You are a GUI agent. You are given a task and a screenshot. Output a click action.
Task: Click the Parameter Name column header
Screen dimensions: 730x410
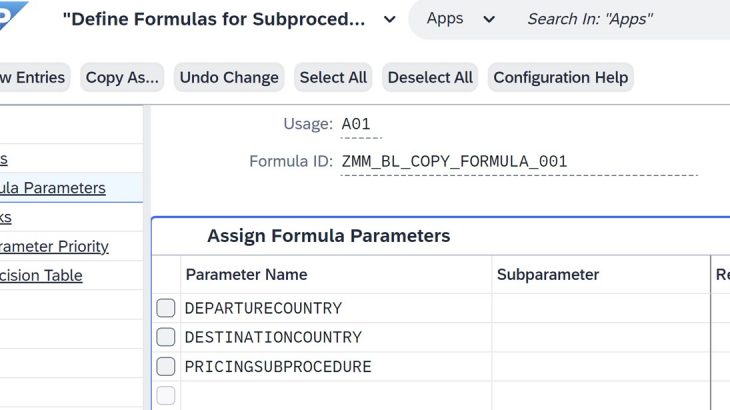tap(246, 274)
